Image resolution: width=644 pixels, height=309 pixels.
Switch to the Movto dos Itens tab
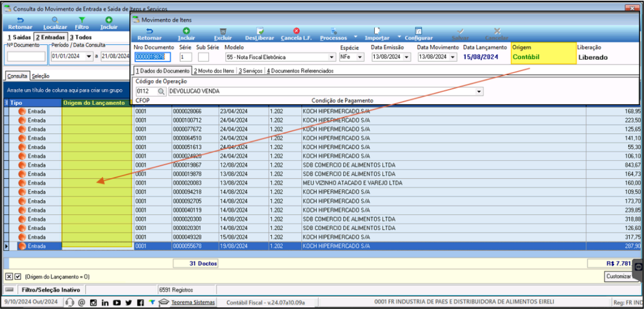pos(214,71)
